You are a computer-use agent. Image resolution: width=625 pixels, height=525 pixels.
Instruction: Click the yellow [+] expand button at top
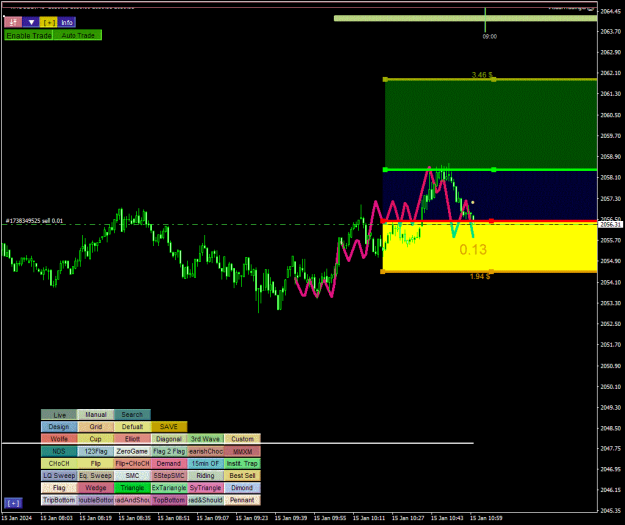[49, 22]
